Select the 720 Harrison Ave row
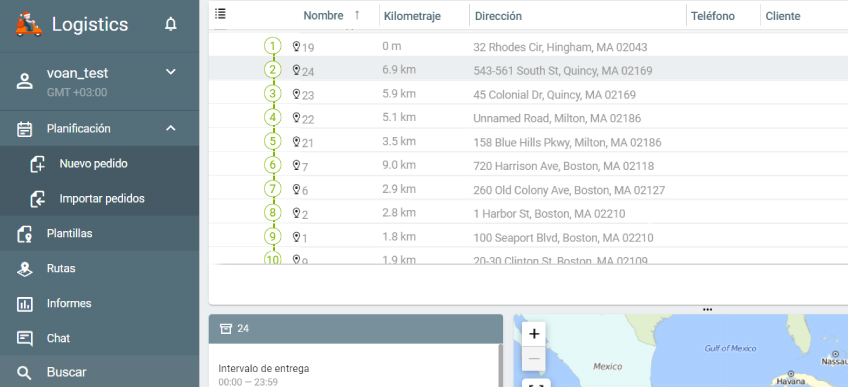The width and height of the screenshot is (848, 387). tap(528, 166)
